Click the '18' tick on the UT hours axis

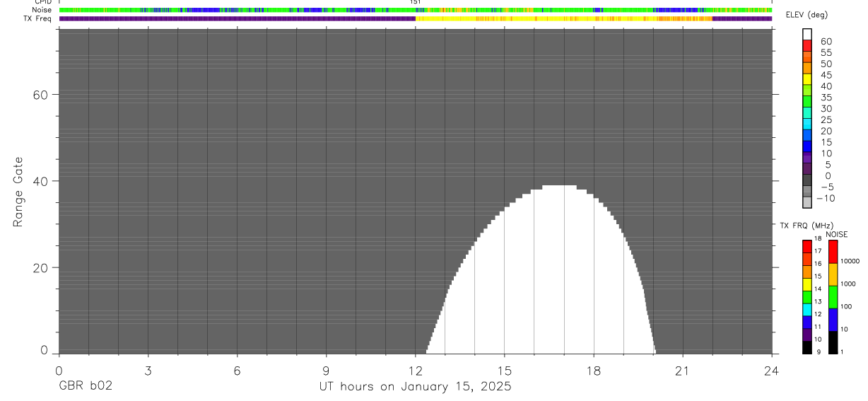(x=594, y=371)
